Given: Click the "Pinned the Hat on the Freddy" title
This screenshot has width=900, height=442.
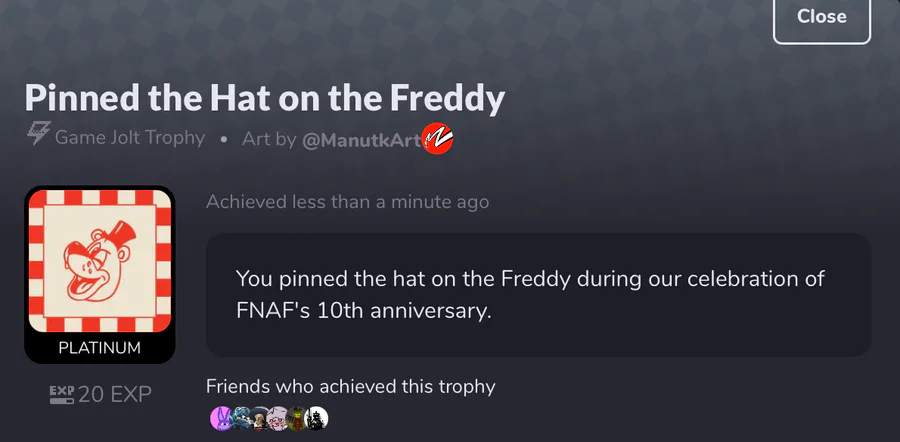Looking at the screenshot, I should click(264, 98).
